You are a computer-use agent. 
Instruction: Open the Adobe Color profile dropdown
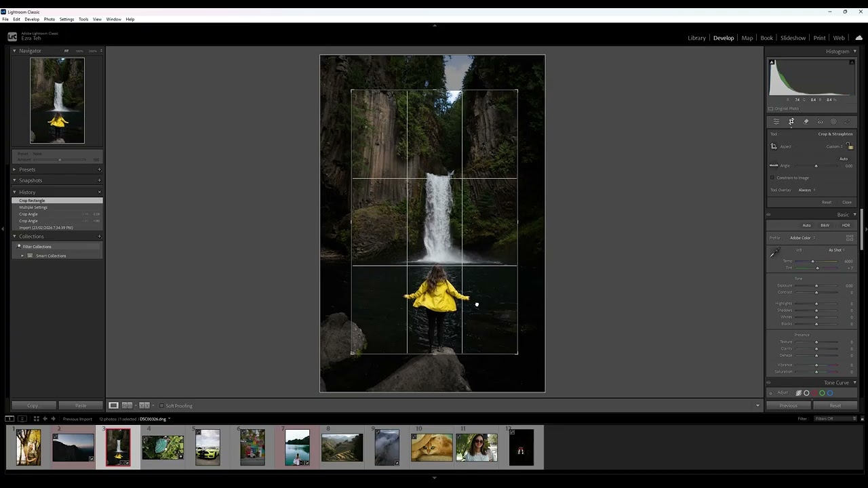coord(802,238)
